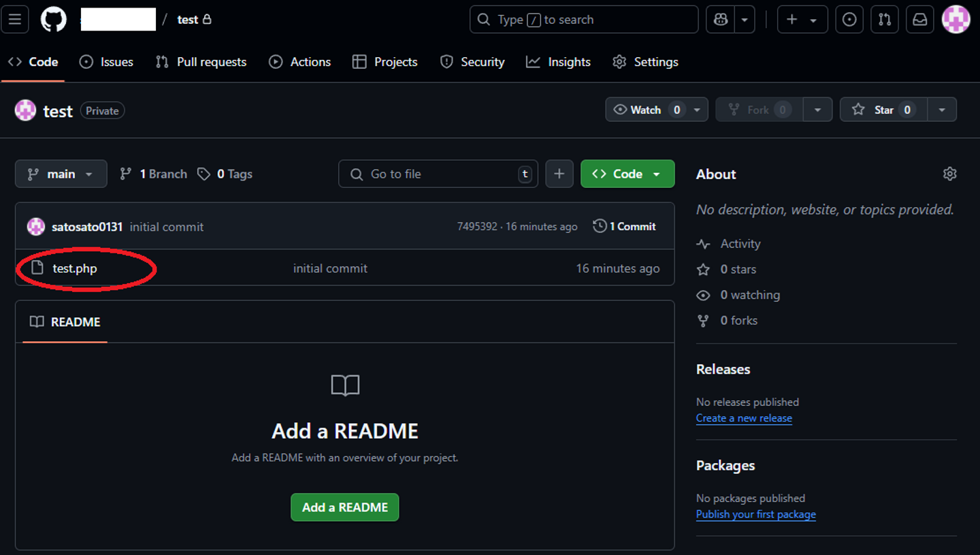
Task: Open the green Code dropdown
Action: point(627,174)
